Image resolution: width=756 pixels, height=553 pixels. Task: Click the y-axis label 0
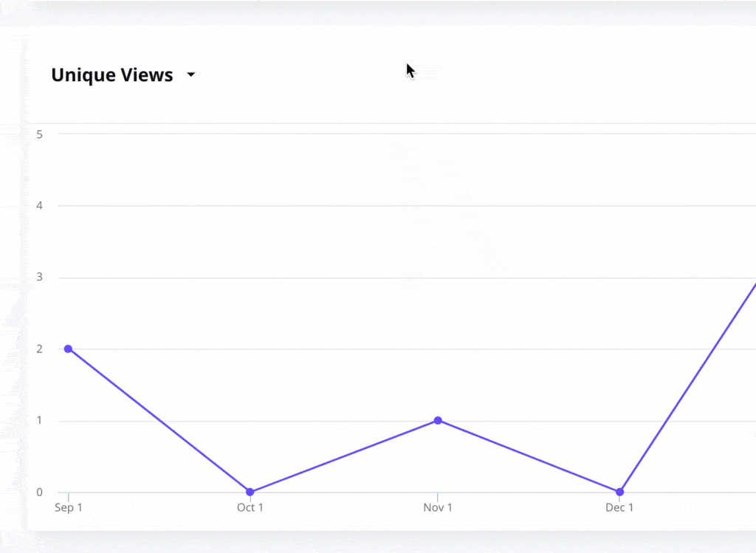tap(39, 492)
